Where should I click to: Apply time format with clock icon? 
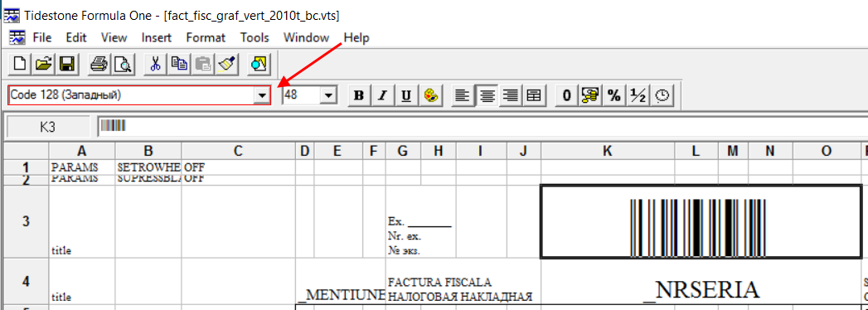coord(662,96)
